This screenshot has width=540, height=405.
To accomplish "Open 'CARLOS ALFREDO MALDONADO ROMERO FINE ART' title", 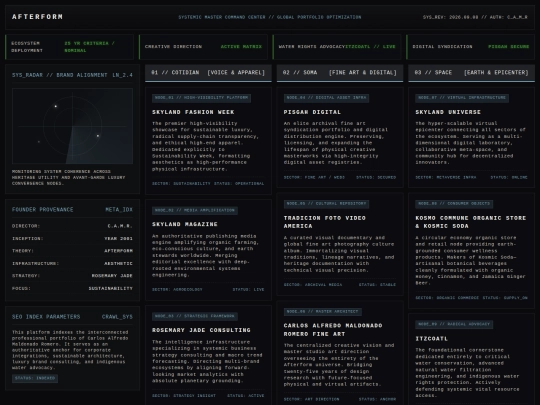I will 333,330.
